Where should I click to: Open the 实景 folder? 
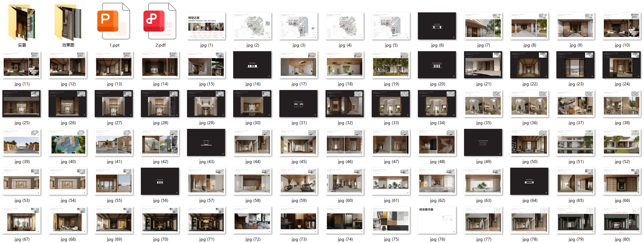22,22
